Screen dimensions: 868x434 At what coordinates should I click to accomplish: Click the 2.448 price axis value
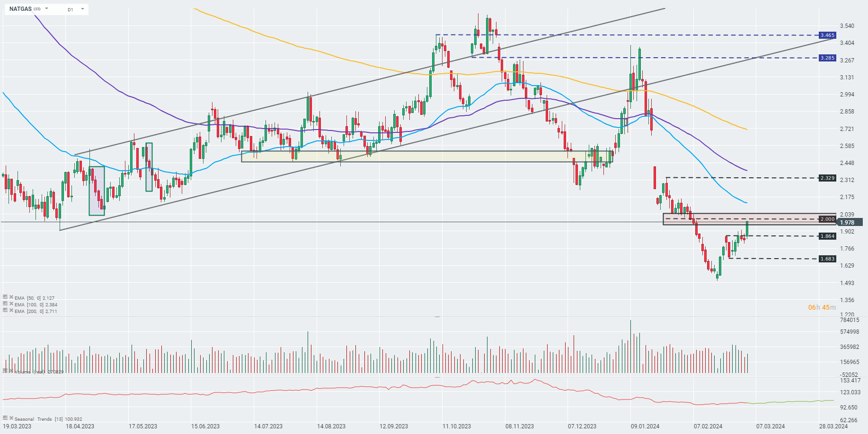coord(847,163)
